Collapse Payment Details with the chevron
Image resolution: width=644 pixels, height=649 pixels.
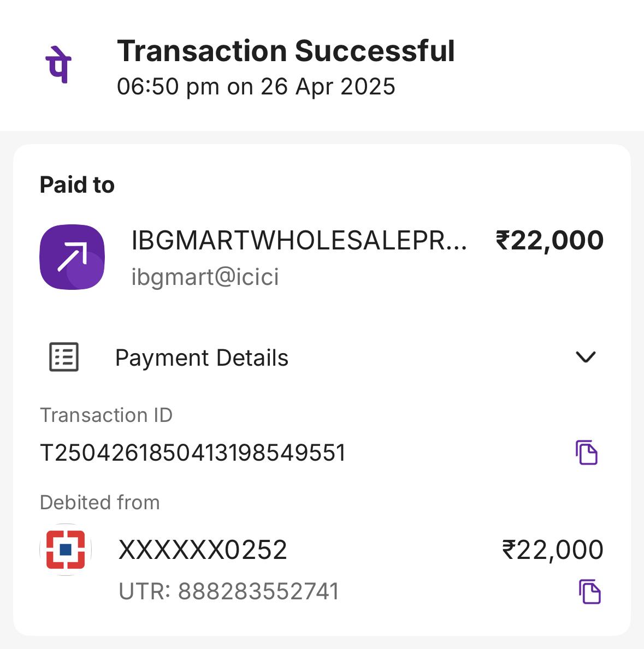586,357
